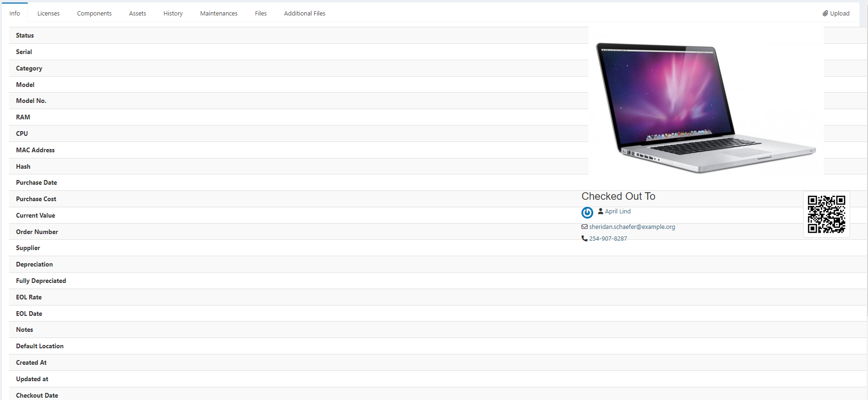Click the 'MAC Address' row label

(x=35, y=150)
